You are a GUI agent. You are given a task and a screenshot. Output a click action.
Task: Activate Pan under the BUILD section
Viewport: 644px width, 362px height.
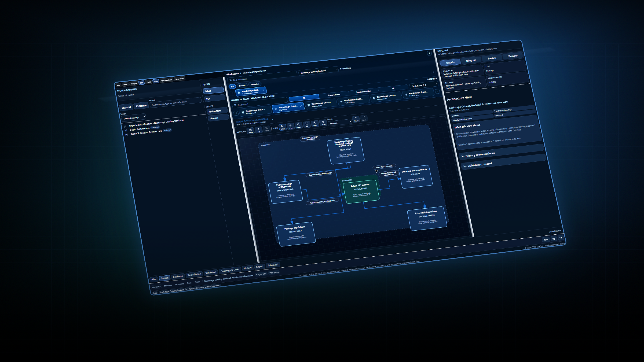point(215,98)
